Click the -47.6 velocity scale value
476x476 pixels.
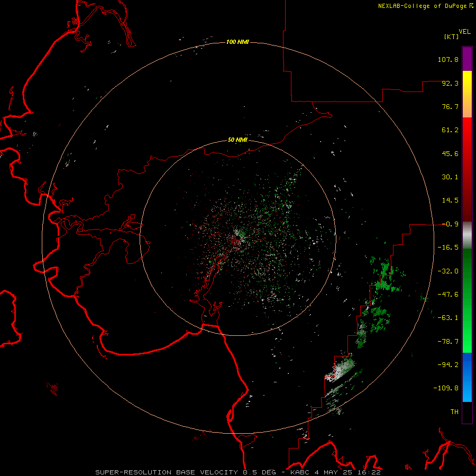coord(448,295)
